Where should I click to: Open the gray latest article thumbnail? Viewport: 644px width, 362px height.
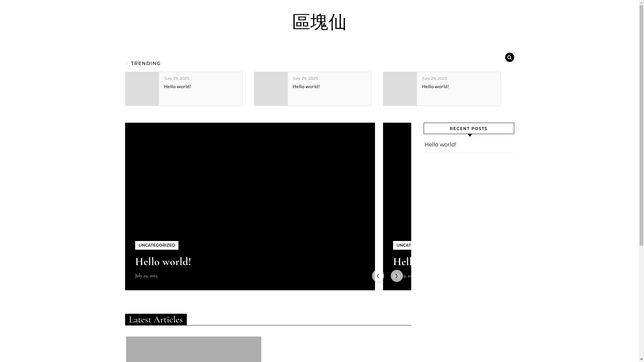(x=194, y=349)
